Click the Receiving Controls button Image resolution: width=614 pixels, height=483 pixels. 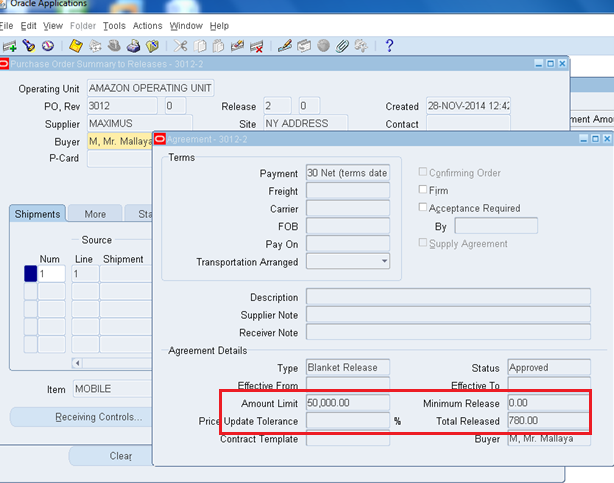pos(81,417)
